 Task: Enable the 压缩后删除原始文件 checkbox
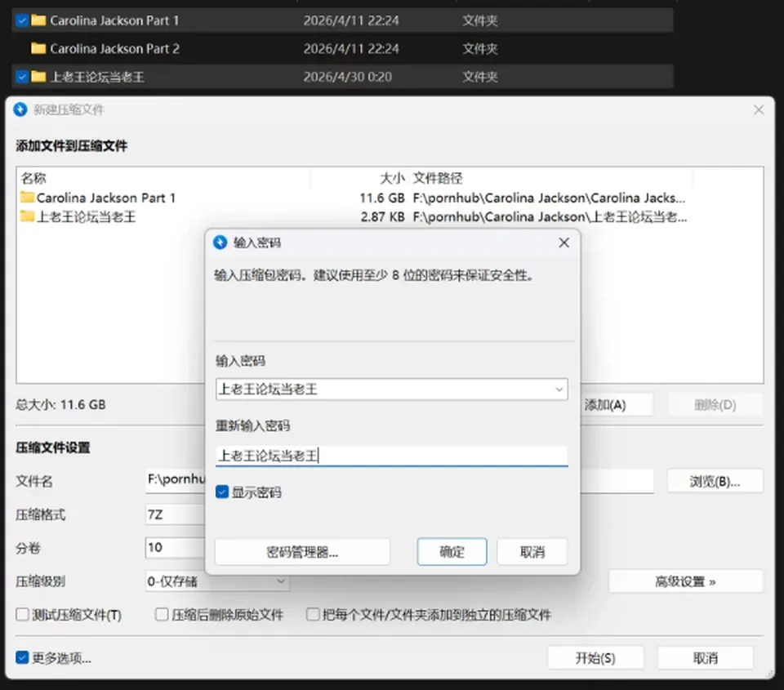pos(162,615)
